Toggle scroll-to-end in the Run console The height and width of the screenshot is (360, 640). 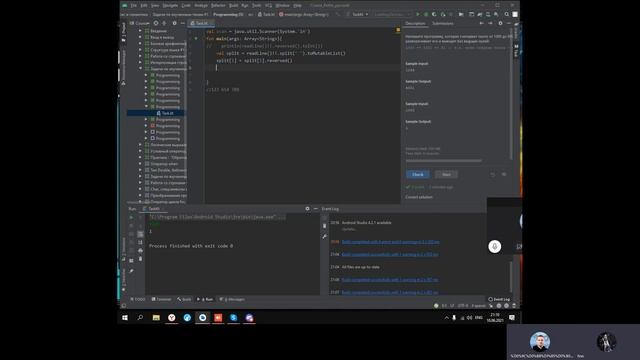point(140,242)
